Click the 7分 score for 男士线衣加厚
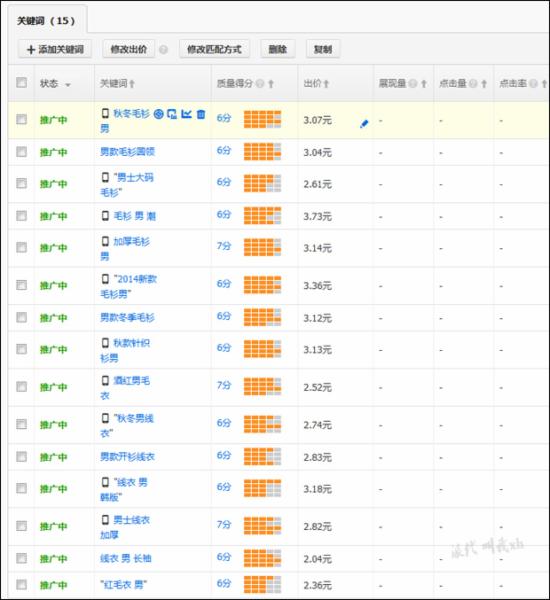The width and height of the screenshot is (550, 600). (x=224, y=524)
